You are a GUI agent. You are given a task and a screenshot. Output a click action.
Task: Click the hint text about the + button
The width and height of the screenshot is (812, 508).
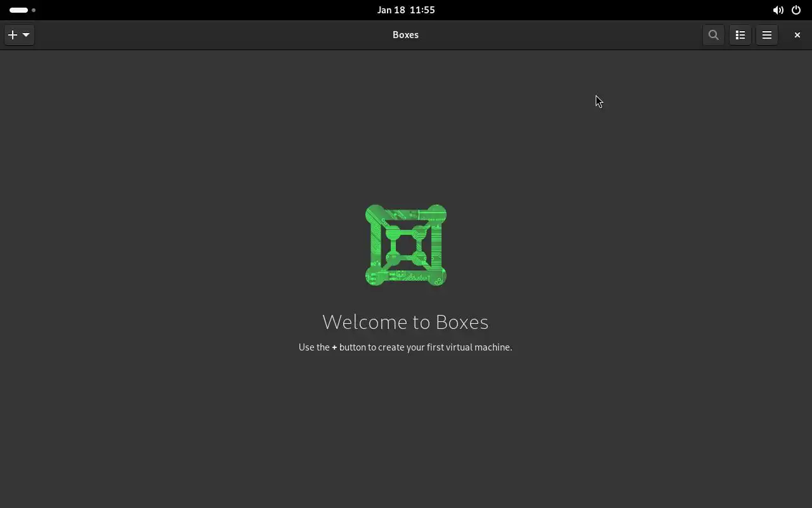(405, 347)
